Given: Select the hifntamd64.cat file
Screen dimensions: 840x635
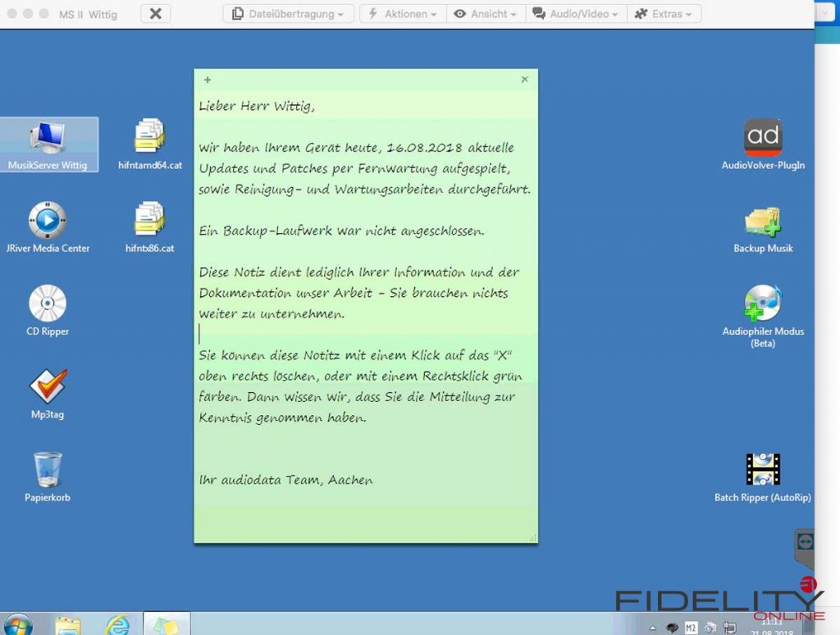Looking at the screenshot, I should point(150,138).
